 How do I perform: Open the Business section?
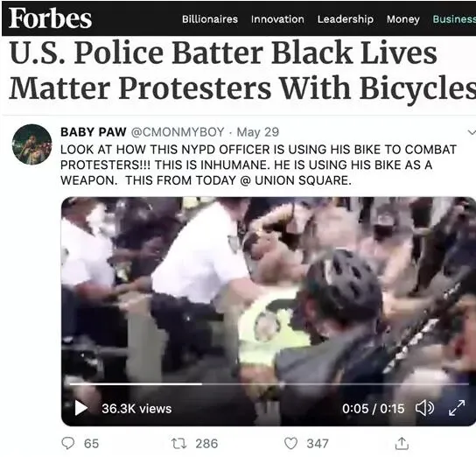454,19
